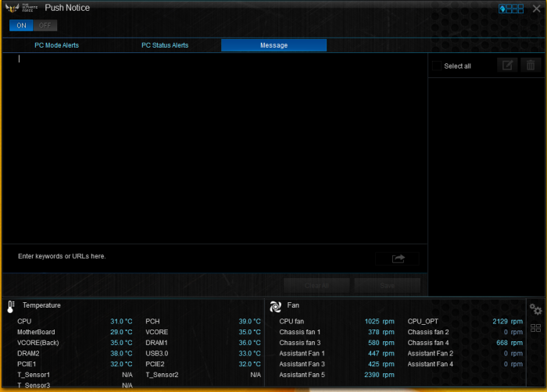
Task: Click in the message text area
Action: 215,148
